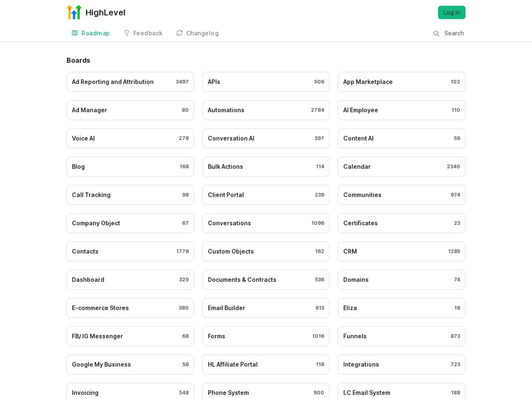Viewport: 532px width, 399px height.
Task: Open the AI Employee board
Action: click(x=402, y=110)
